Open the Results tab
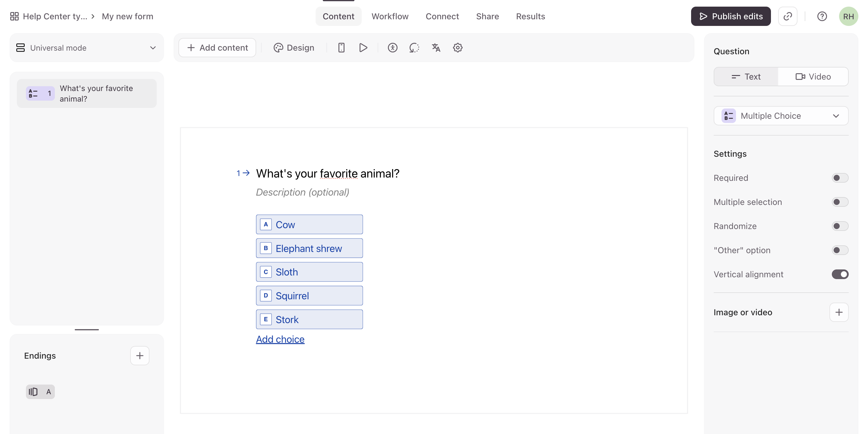The image size is (868, 434). (530, 16)
